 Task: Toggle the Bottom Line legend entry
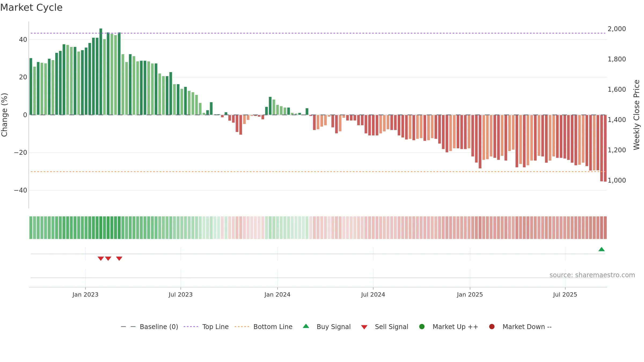[264, 327]
